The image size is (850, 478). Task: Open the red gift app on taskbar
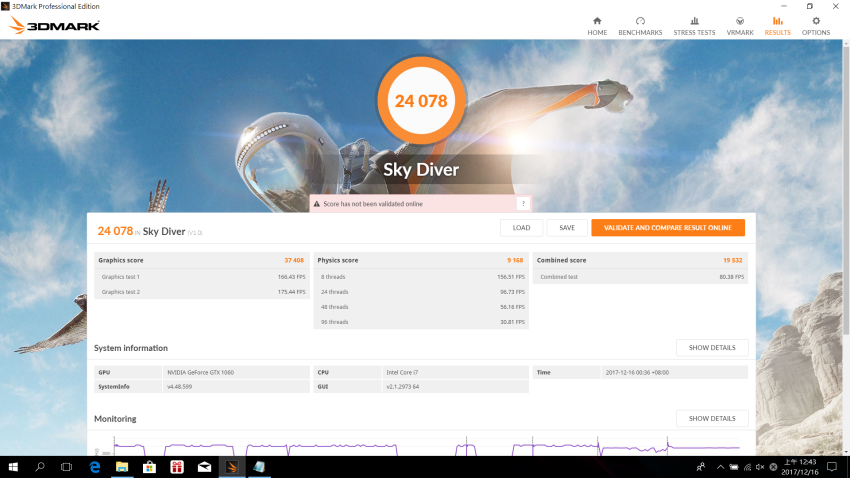pos(177,467)
